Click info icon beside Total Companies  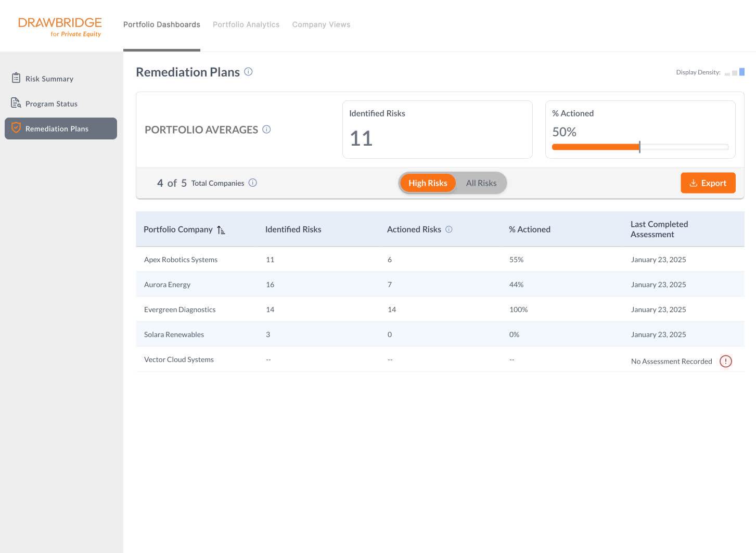coord(253,183)
